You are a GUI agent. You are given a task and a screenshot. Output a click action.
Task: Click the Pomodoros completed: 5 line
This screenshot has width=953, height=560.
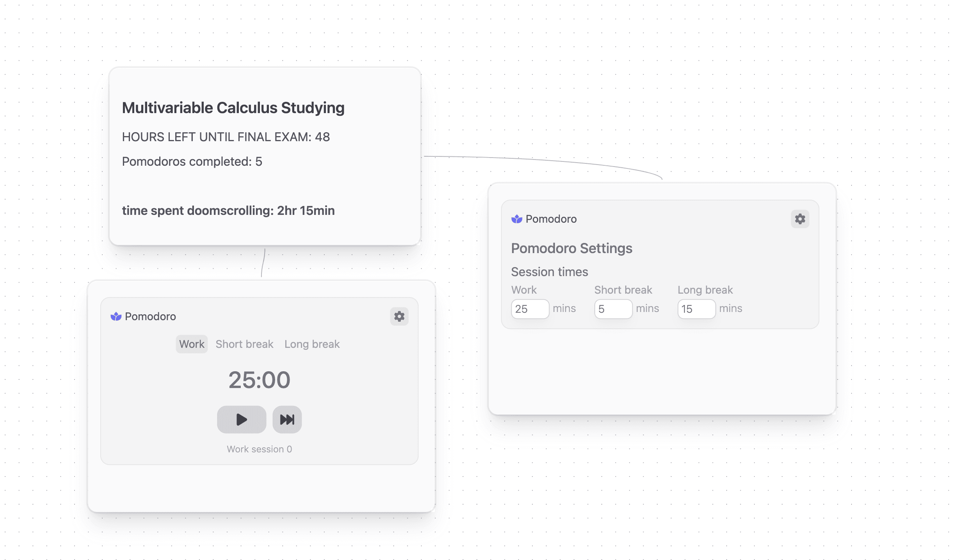coord(192,161)
